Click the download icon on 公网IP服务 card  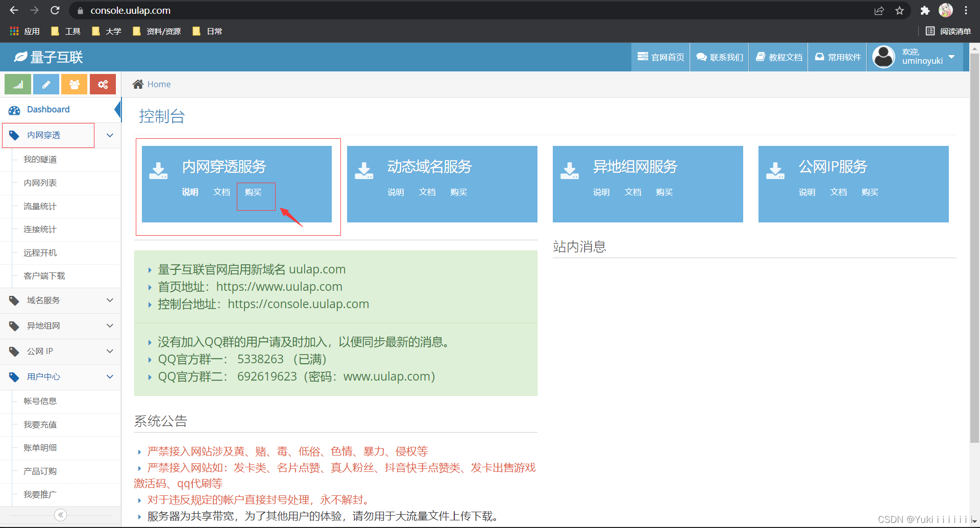(x=775, y=171)
